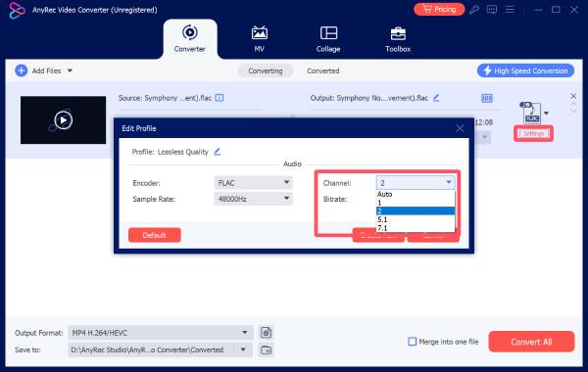
Task: Open custom profile settings icon beside Output Format
Action: pos(266,333)
